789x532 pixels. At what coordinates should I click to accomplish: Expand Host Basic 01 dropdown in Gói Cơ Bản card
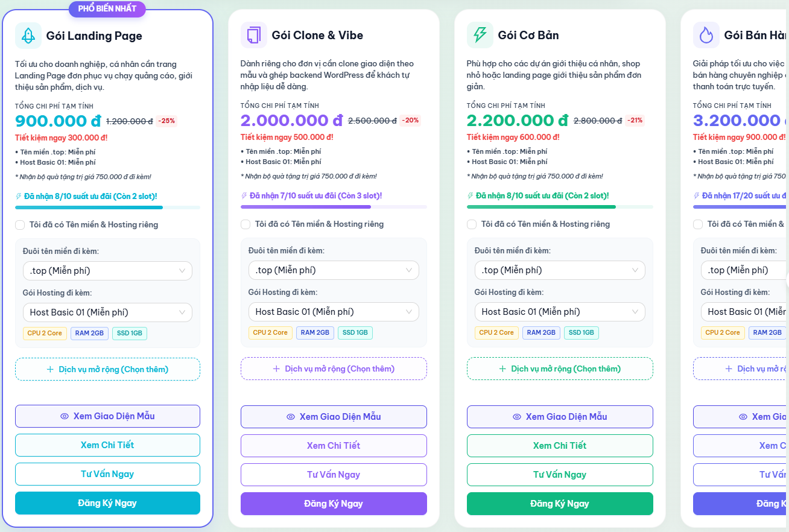click(560, 312)
